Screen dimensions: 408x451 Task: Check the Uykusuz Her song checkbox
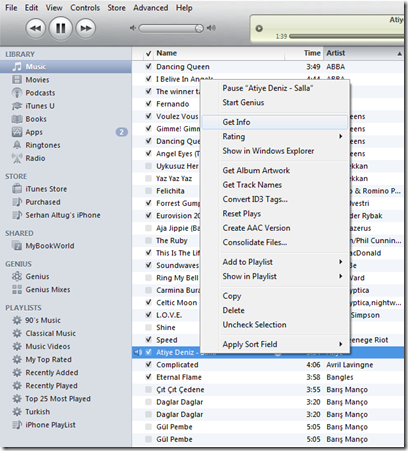pos(149,166)
